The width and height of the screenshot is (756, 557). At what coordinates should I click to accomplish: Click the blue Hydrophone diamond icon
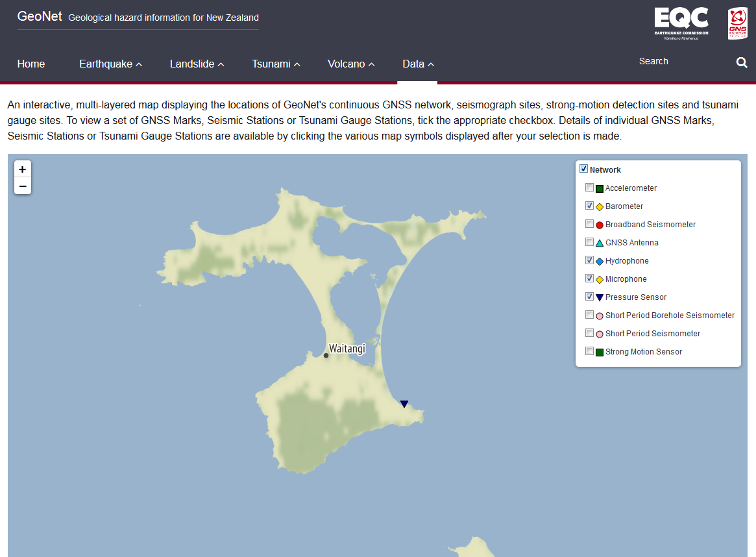coord(600,262)
